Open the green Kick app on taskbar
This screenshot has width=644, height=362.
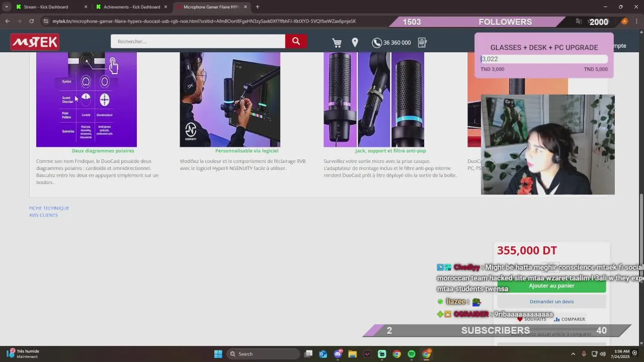pyautogui.click(x=382, y=354)
